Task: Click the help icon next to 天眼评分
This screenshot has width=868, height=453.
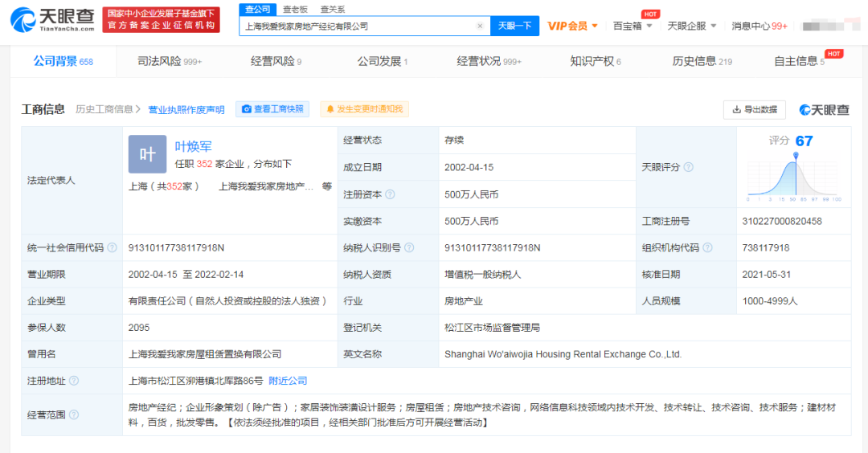Action: [689, 167]
